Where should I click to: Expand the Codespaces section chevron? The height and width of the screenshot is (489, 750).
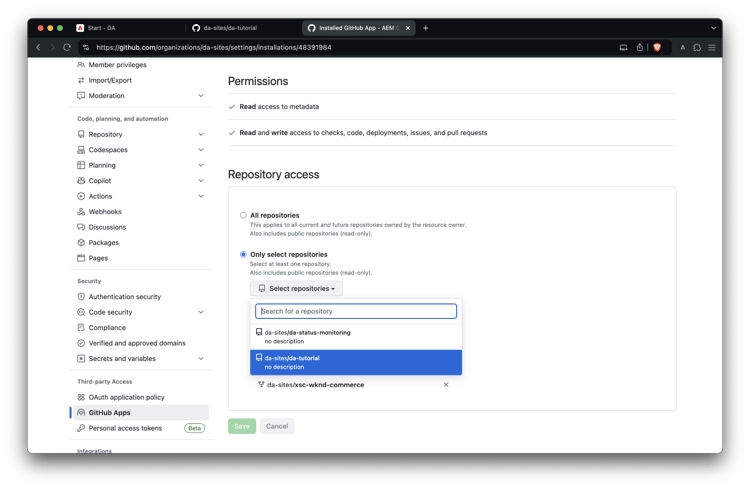[x=201, y=150]
